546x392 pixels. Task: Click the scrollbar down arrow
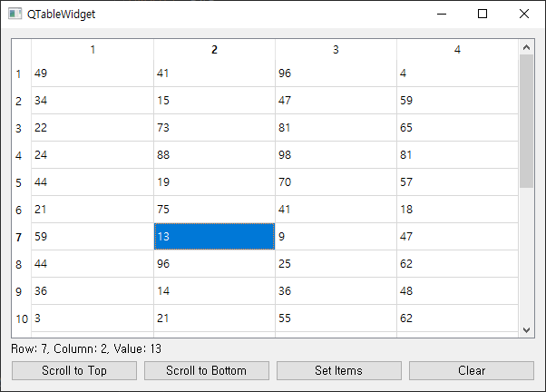(x=526, y=329)
